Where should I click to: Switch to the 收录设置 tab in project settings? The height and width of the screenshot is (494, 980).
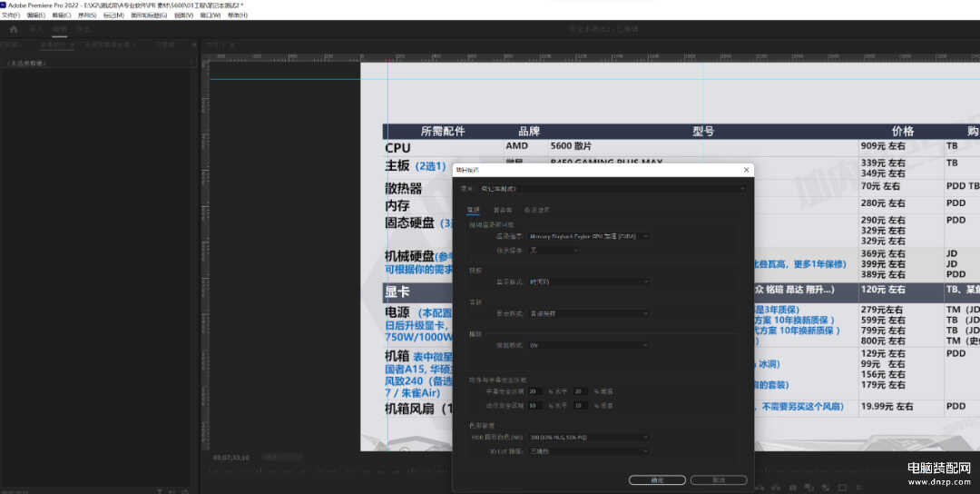[x=537, y=210]
